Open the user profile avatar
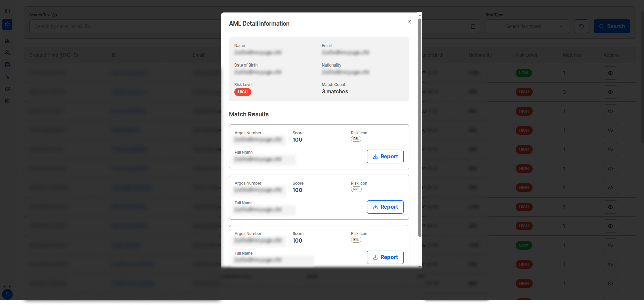The width and height of the screenshot is (644, 305). [7, 294]
